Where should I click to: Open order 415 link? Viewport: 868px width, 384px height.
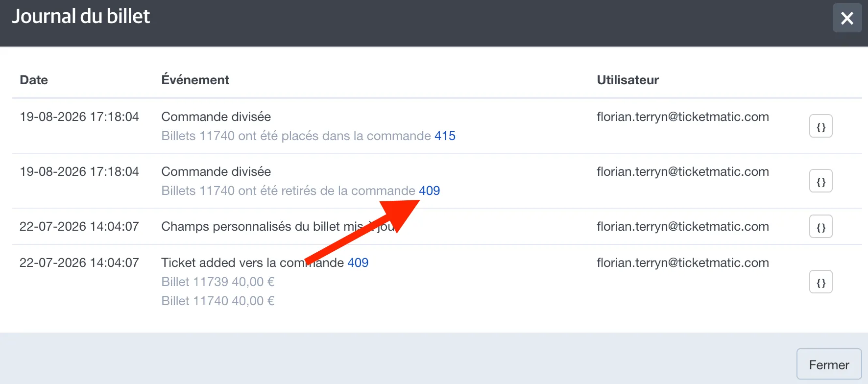click(445, 136)
